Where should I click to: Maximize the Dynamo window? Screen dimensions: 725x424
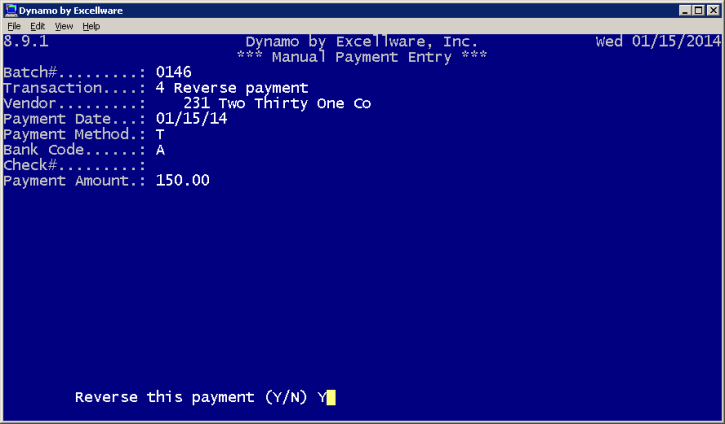tap(699, 10)
